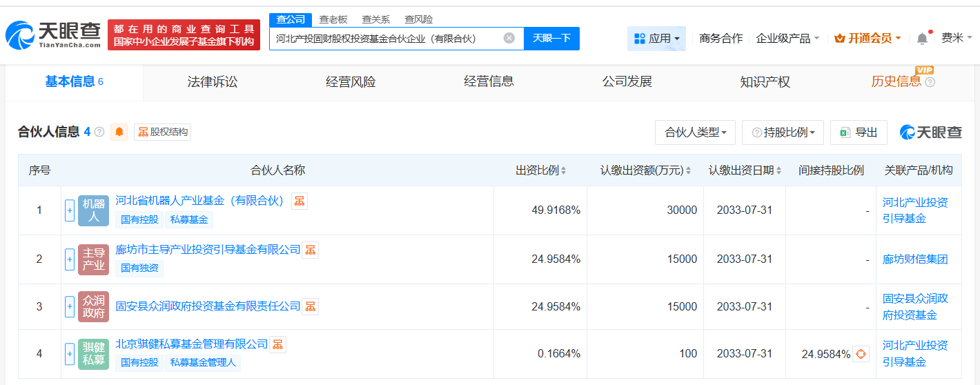Expand row 4 北京骐健 partner details
This screenshot has height=385, width=980.
point(70,354)
